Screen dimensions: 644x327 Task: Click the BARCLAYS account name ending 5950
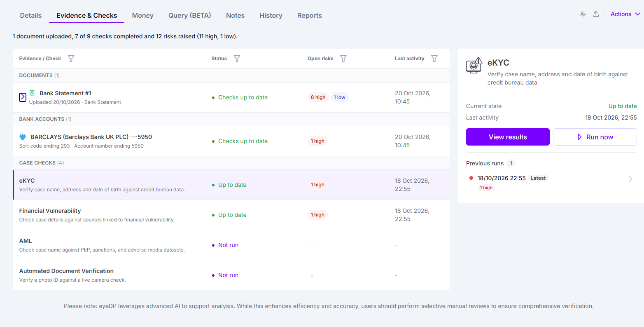pos(91,137)
